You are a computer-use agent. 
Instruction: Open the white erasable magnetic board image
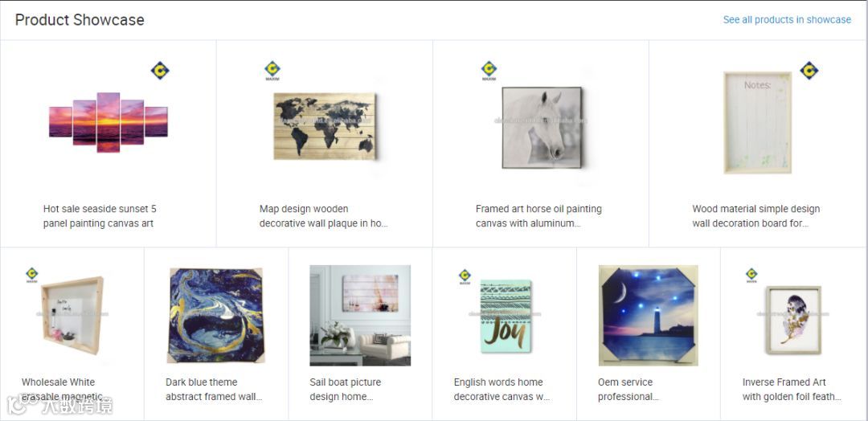72,315
